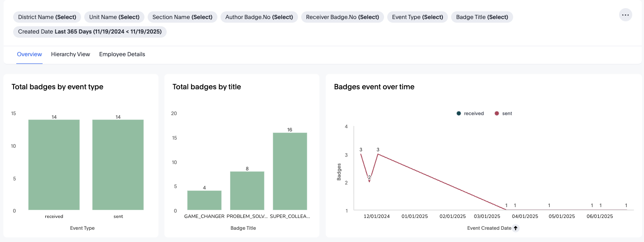Switch to the Overview tab
644x242 pixels.
pos(29,54)
